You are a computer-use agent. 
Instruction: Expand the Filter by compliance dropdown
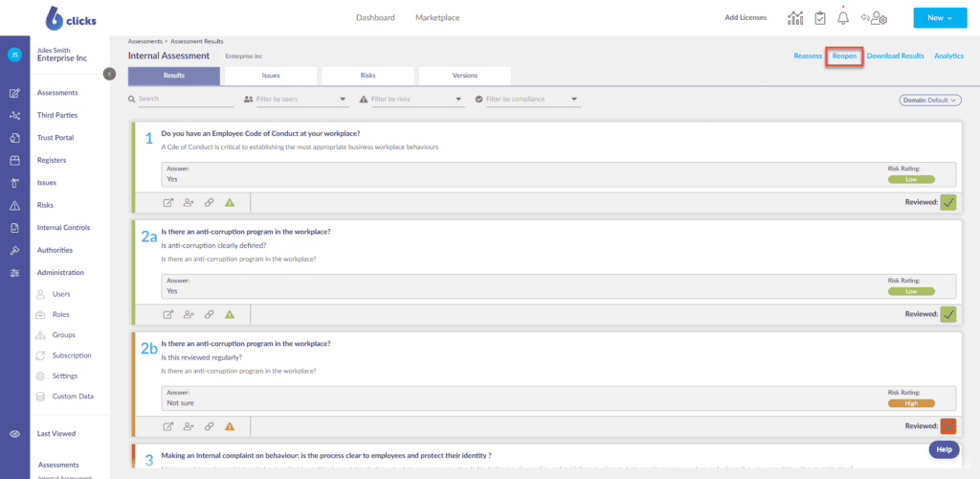[x=527, y=99]
